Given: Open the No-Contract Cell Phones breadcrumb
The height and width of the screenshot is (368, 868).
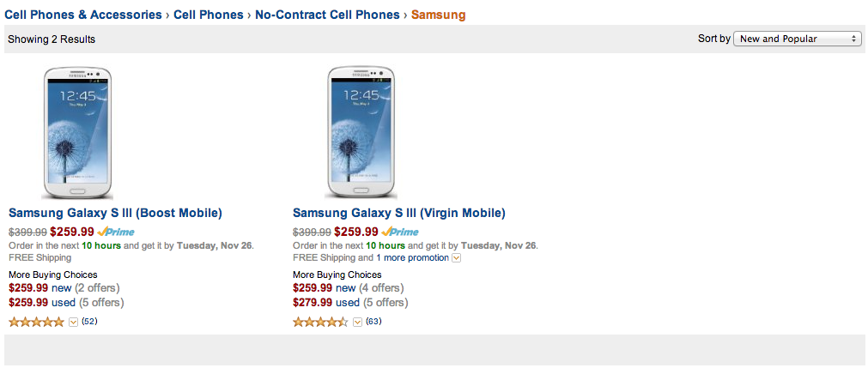Looking at the screenshot, I should (327, 15).
